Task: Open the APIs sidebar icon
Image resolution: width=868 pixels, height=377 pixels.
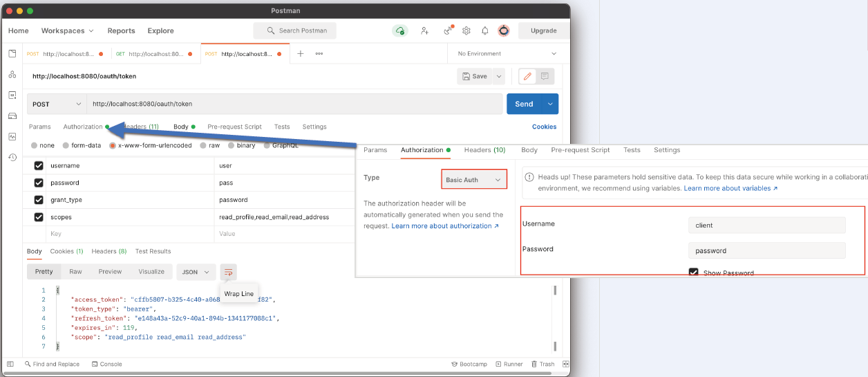Action: coord(12,74)
